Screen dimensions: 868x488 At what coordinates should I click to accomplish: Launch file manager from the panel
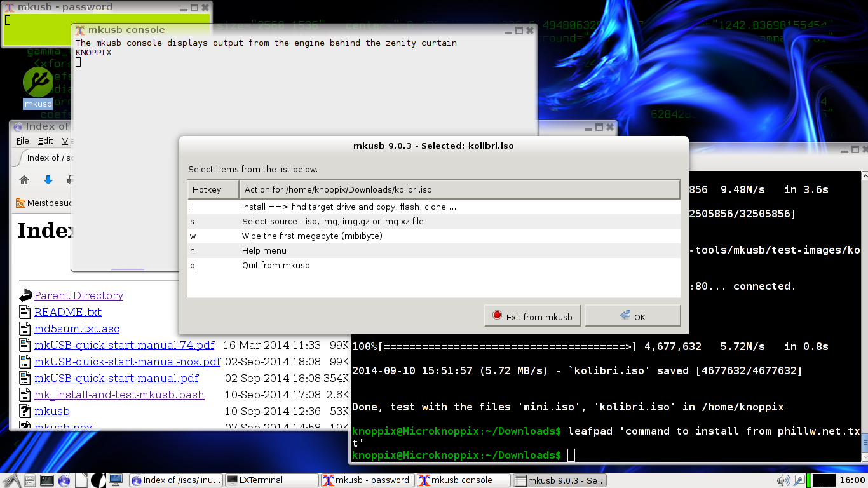coord(29,480)
